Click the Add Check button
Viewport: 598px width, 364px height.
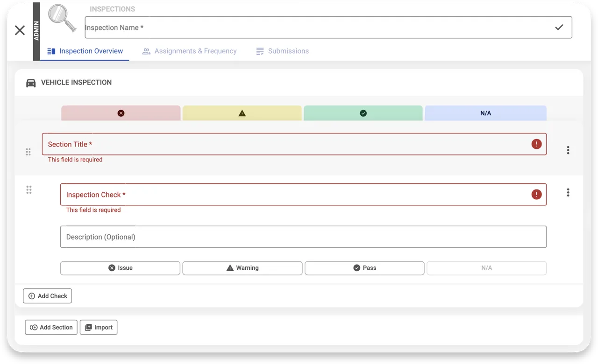47,296
